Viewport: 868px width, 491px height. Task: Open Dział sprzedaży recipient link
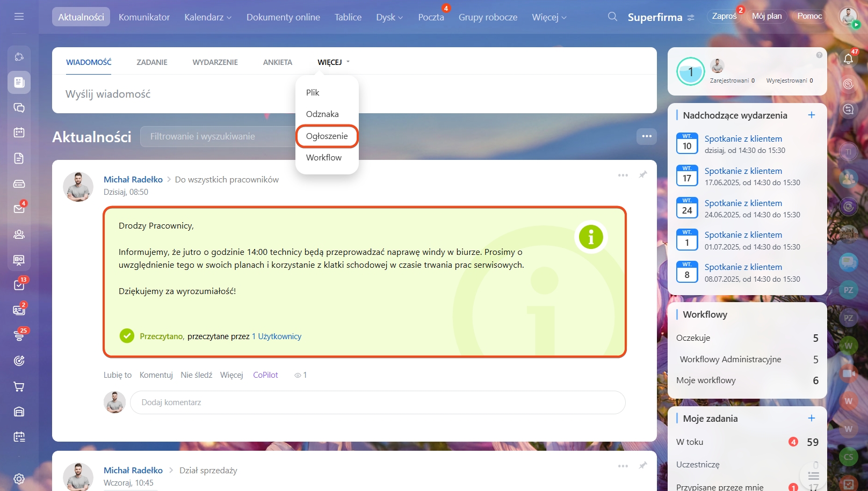[x=208, y=471]
